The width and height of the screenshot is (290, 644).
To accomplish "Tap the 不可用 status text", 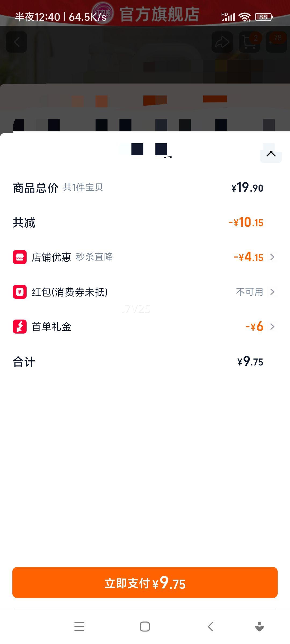I will coord(249,292).
